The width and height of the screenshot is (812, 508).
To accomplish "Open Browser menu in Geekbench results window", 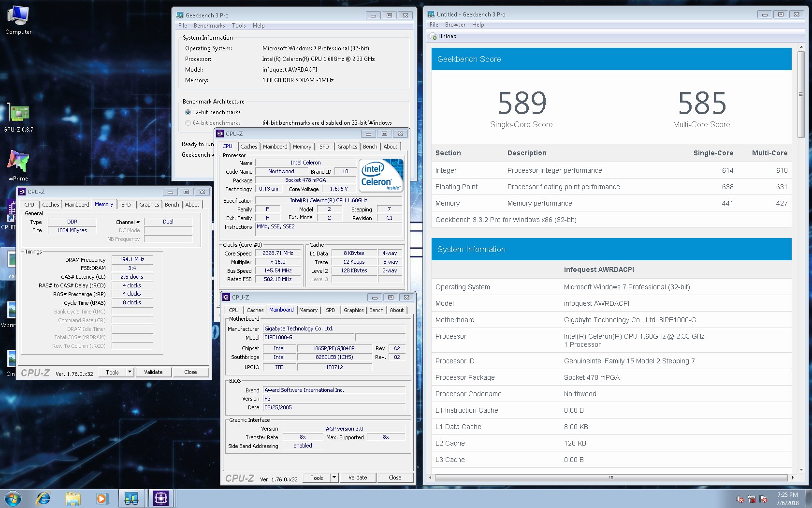I will [x=455, y=25].
